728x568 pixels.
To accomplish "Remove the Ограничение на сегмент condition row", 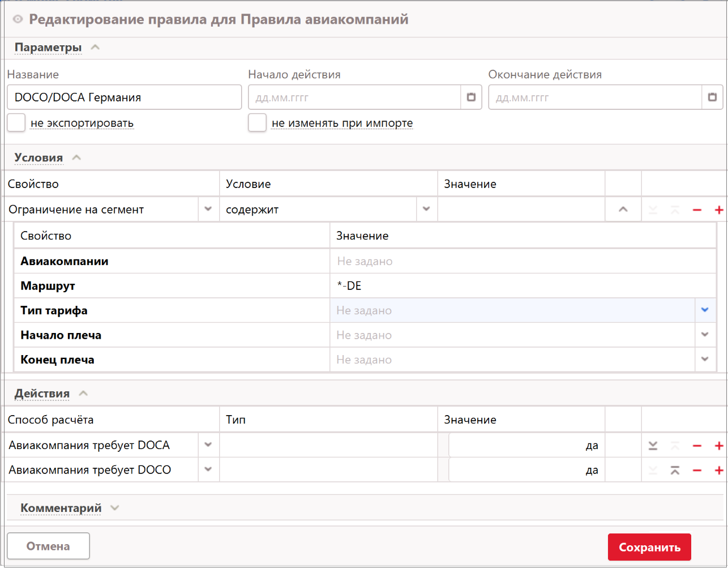I will pos(697,210).
